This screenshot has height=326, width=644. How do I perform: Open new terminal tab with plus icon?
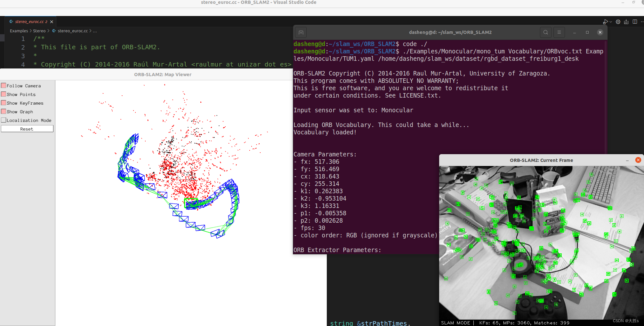pyautogui.click(x=301, y=32)
